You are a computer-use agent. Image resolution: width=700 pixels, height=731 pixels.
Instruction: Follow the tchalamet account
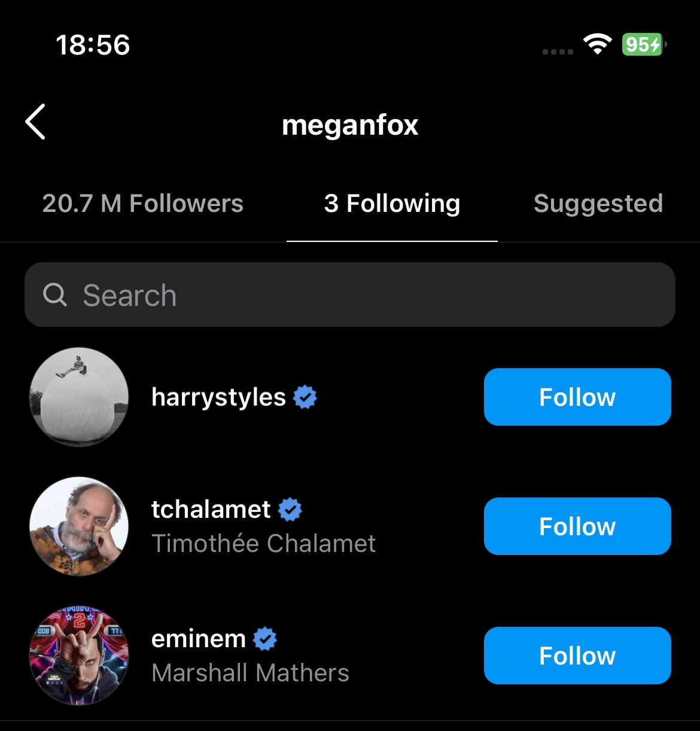pos(577,526)
